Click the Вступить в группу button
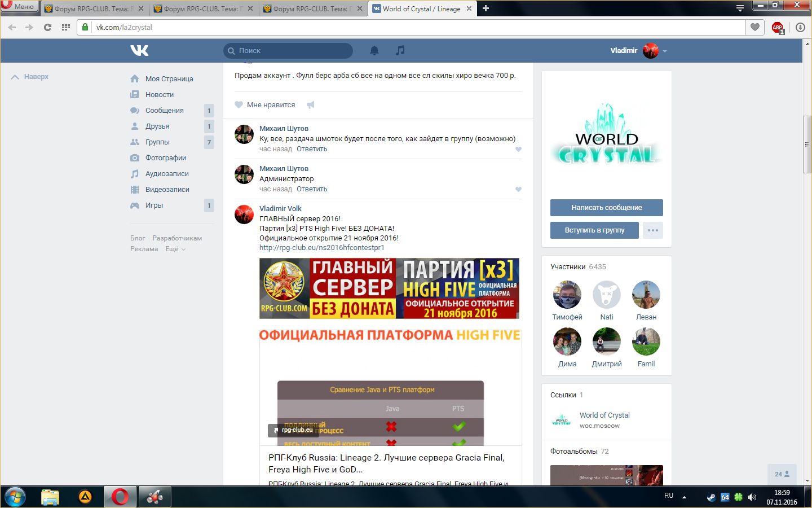 [x=595, y=230]
